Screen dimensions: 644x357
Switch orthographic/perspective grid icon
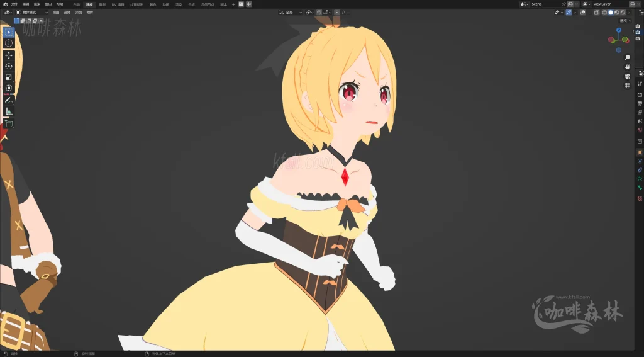(627, 86)
